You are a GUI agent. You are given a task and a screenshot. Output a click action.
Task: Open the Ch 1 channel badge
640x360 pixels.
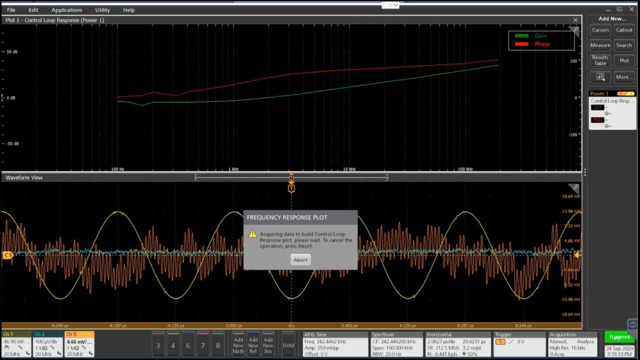16,344
